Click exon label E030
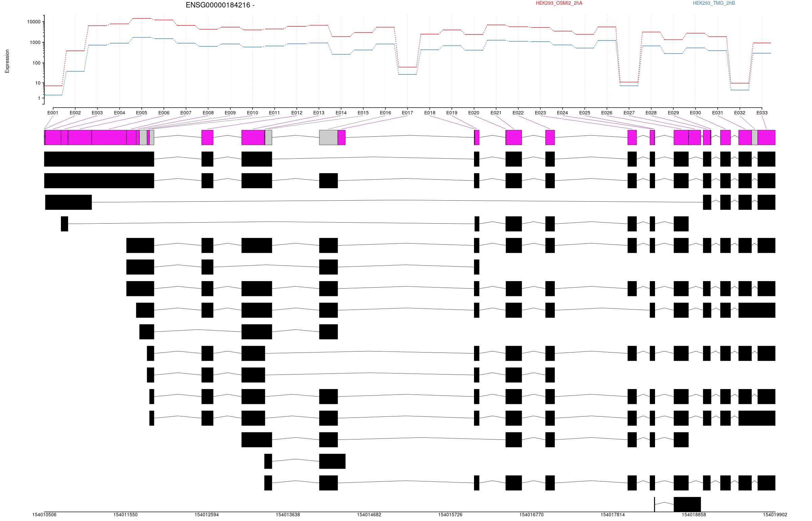Screen dimensions: 812x521 (695, 113)
